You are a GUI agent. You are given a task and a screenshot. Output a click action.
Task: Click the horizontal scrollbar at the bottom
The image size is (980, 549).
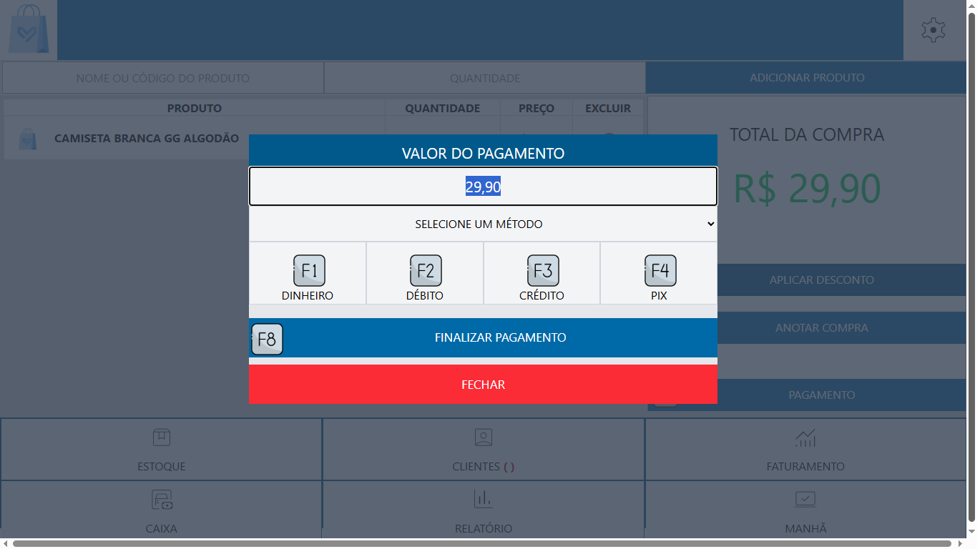click(481, 544)
